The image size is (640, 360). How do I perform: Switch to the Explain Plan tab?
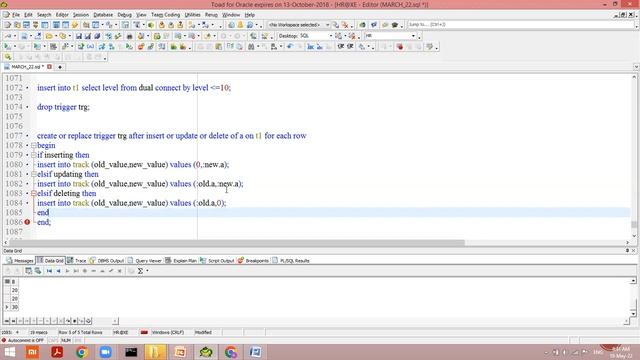pyautogui.click(x=181, y=260)
